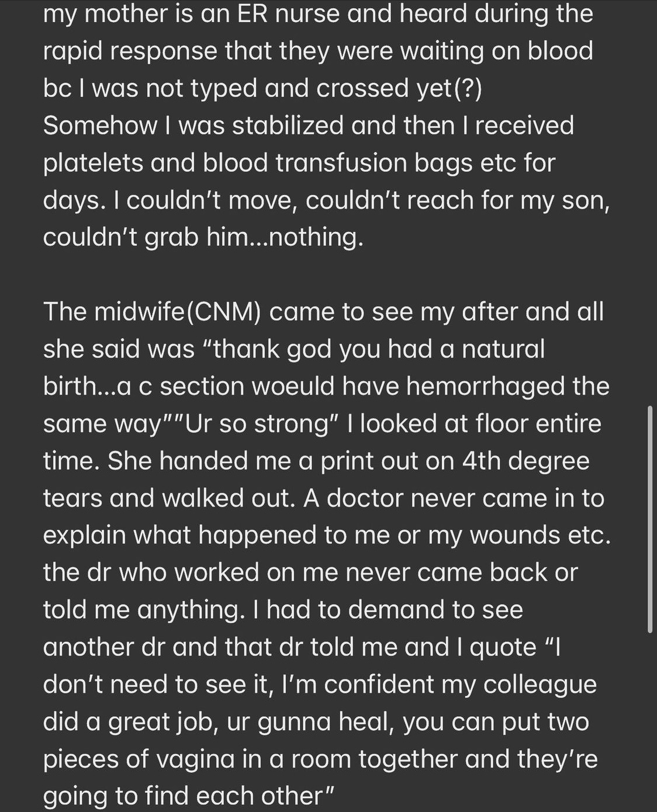
Task: Click on "Ur so strong" quote
Action: click(258, 424)
